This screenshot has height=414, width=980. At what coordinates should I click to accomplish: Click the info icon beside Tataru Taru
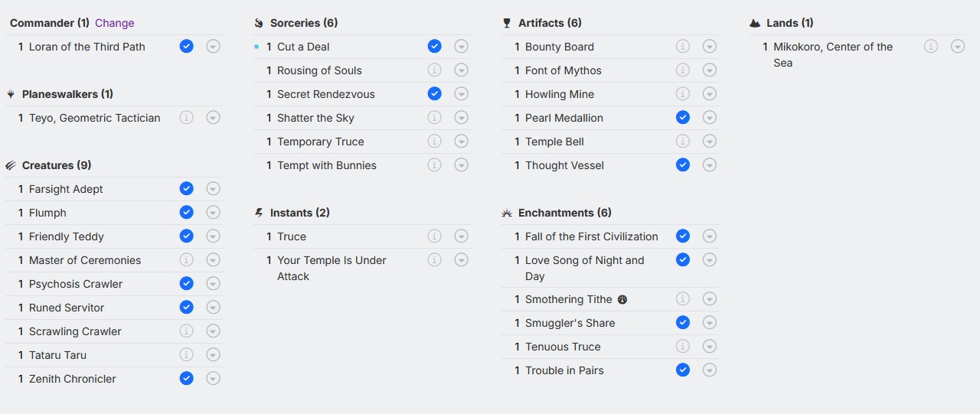point(186,355)
